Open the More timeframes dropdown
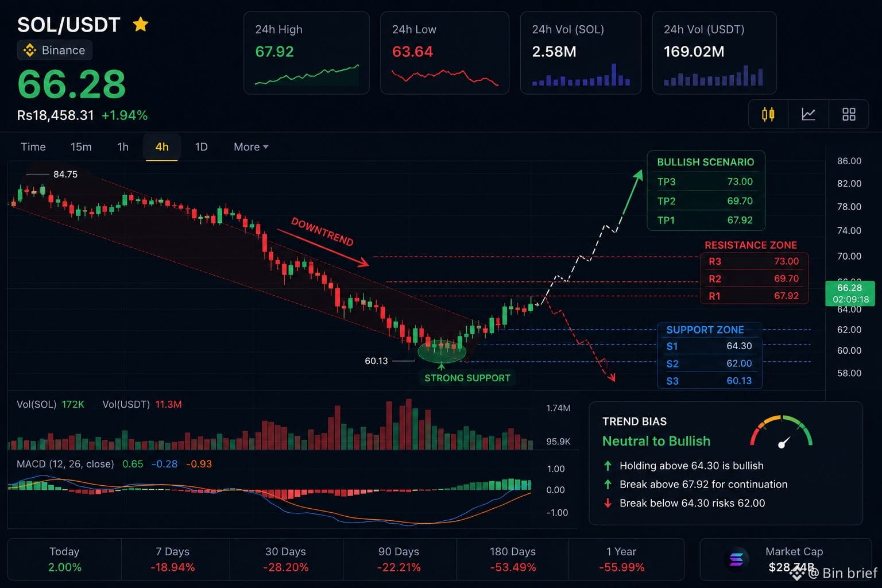Image resolution: width=882 pixels, height=588 pixels. click(x=251, y=147)
